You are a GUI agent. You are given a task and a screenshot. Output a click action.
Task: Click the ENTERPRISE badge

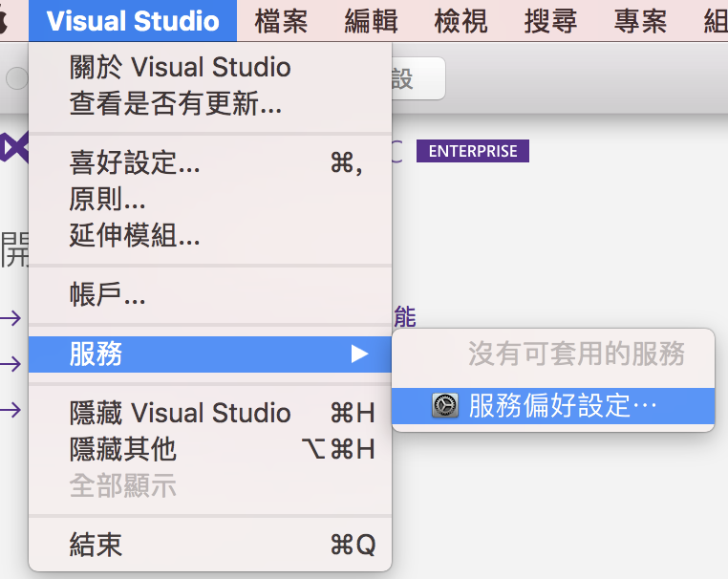473,151
